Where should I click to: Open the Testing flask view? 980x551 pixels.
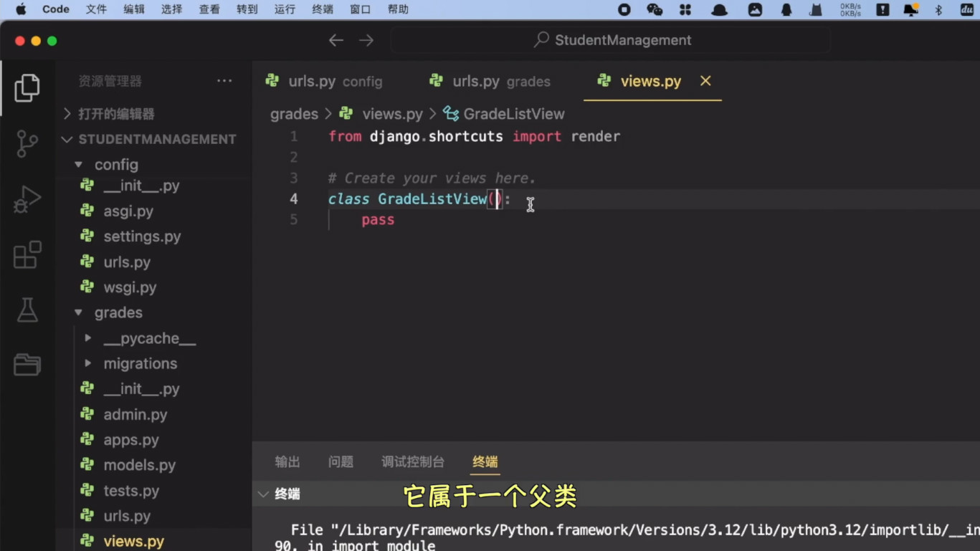point(27,310)
